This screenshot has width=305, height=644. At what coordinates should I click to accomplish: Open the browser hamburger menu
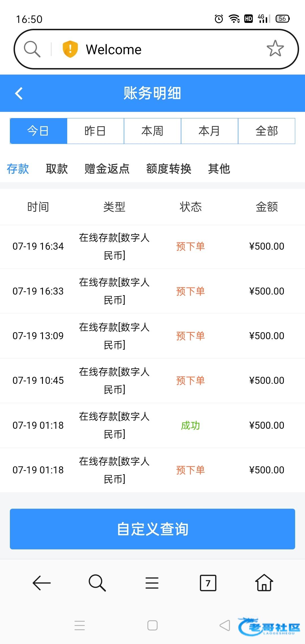point(152,583)
